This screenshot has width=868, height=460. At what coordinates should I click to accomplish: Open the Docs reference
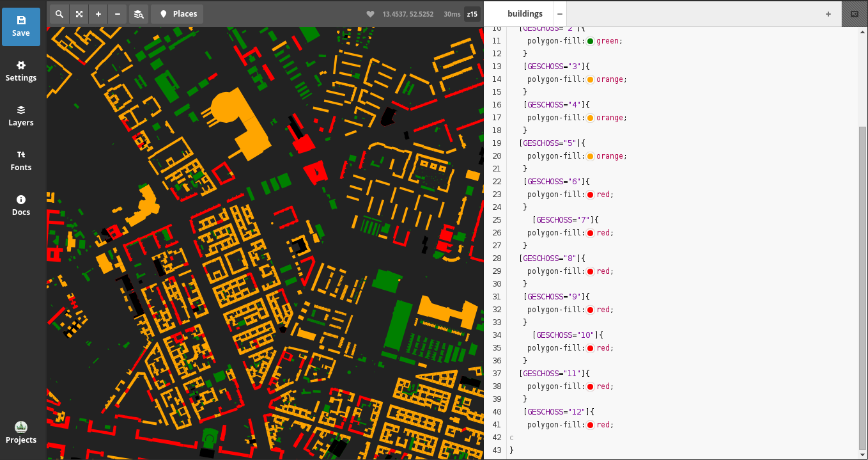[x=21, y=206]
